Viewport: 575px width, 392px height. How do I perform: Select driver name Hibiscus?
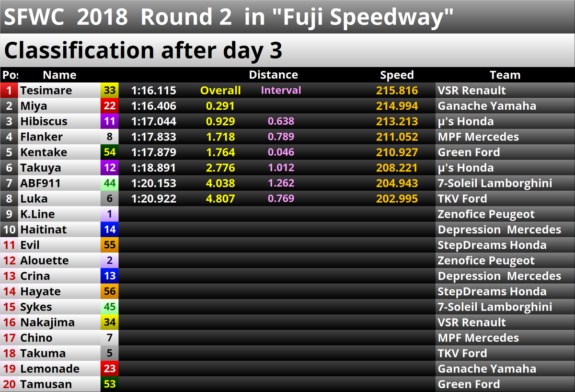[x=44, y=121]
